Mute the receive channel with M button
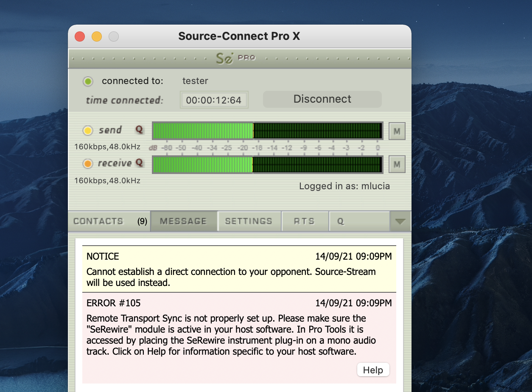This screenshot has width=532, height=392. [x=397, y=164]
